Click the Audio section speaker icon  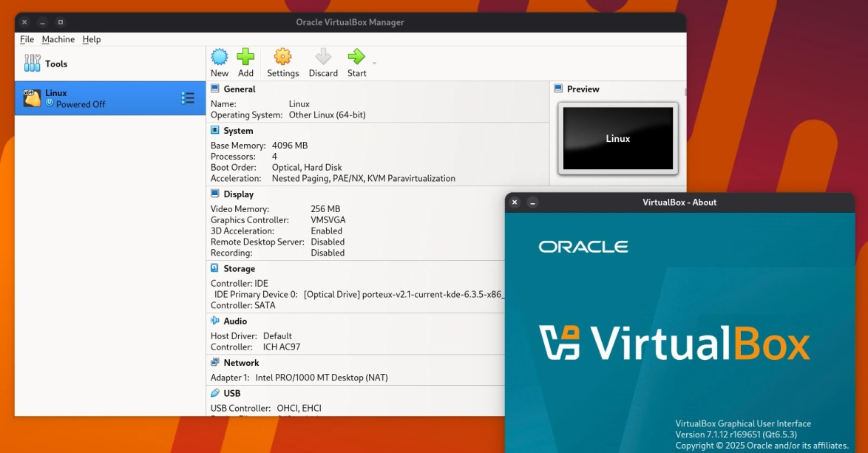click(x=215, y=321)
